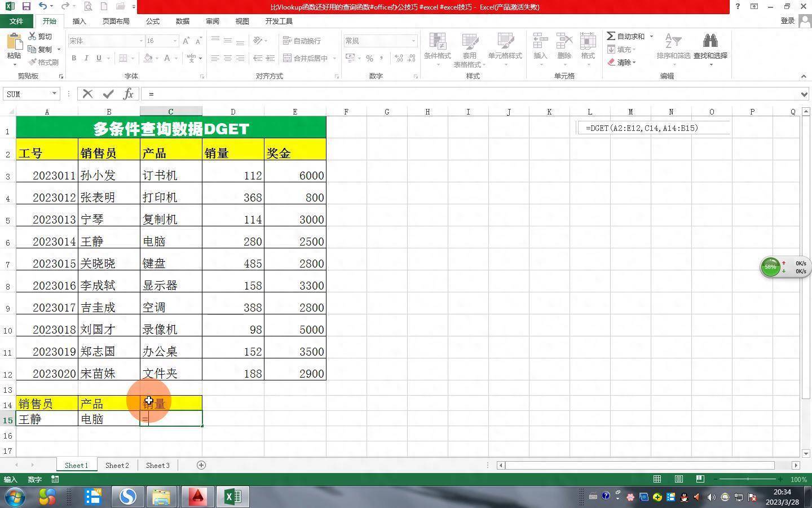
Task: Open Conditional Formatting (条件格式)
Action: click(437, 48)
